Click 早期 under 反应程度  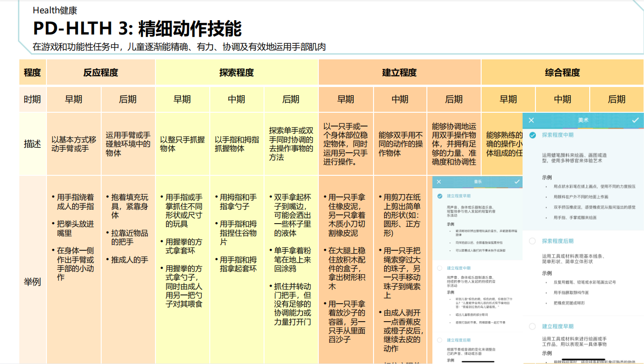point(74,99)
